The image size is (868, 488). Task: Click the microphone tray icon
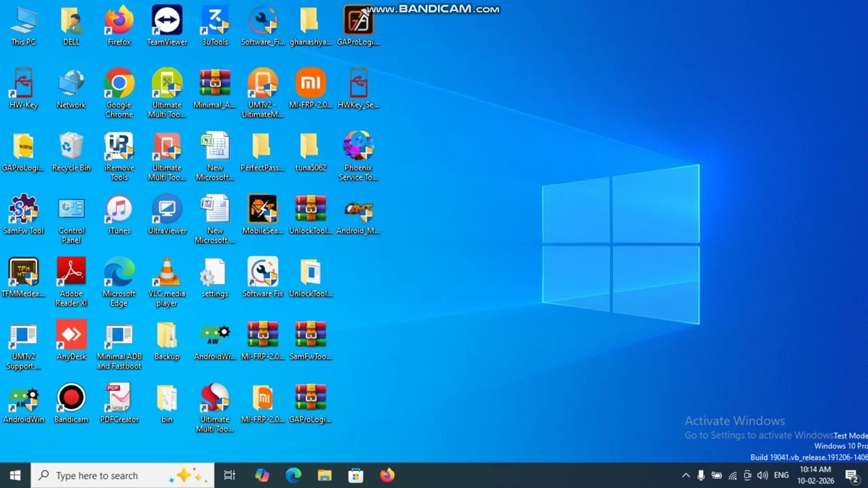[701, 475]
